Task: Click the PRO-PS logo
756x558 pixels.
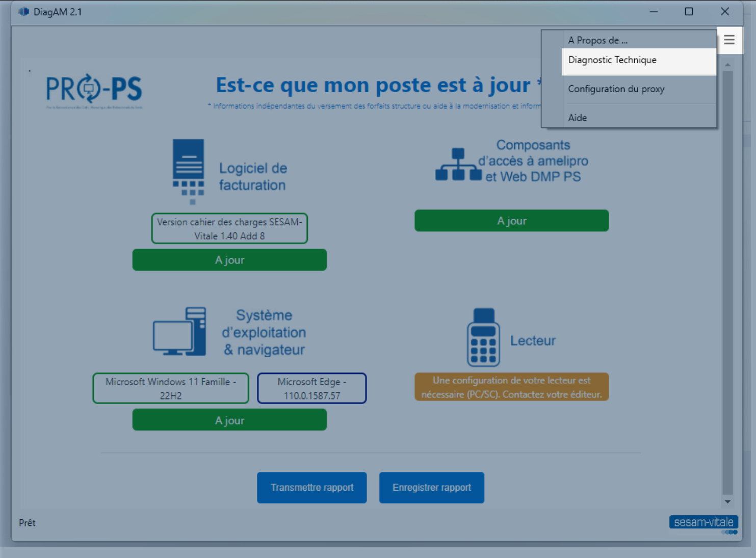Action: [x=94, y=90]
